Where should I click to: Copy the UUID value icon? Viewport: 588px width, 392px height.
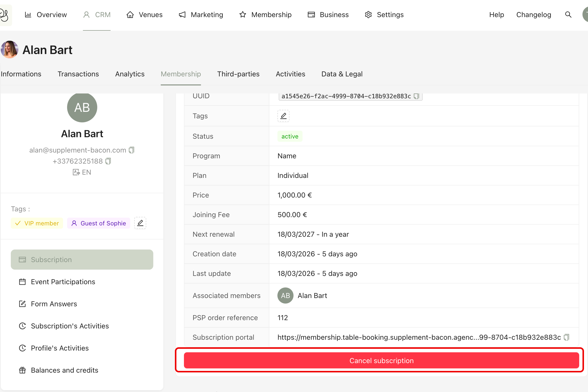(416, 96)
